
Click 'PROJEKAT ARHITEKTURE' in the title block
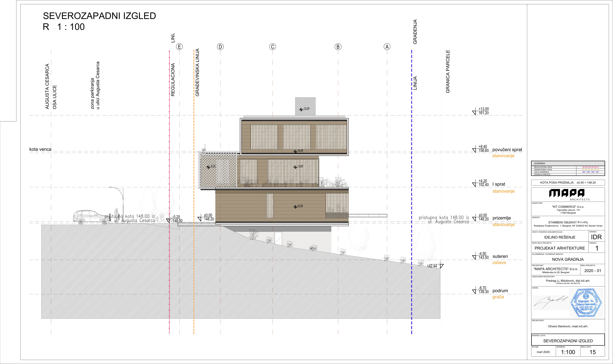[x=560, y=248]
